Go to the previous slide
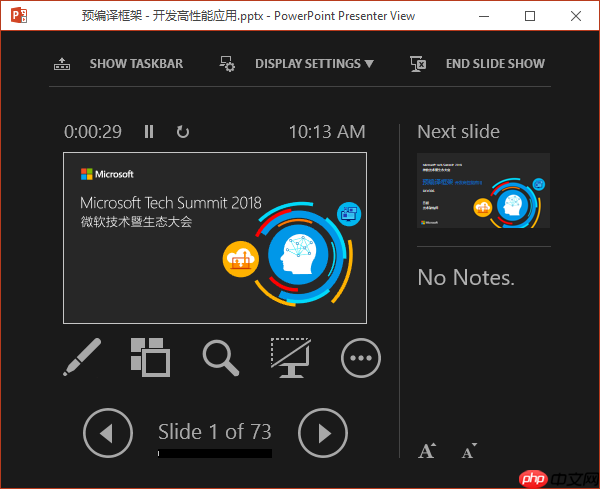600x489 pixels. [x=108, y=433]
